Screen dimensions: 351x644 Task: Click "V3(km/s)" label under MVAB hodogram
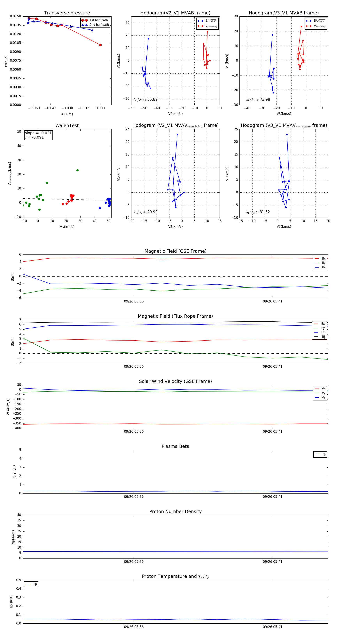[x=284, y=114]
